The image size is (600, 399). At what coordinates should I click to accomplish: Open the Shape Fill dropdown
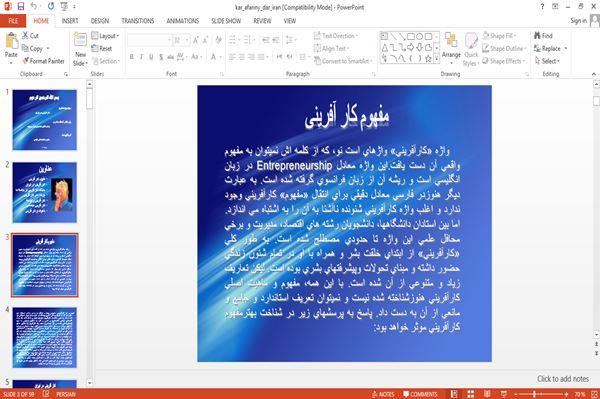[499, 36]
